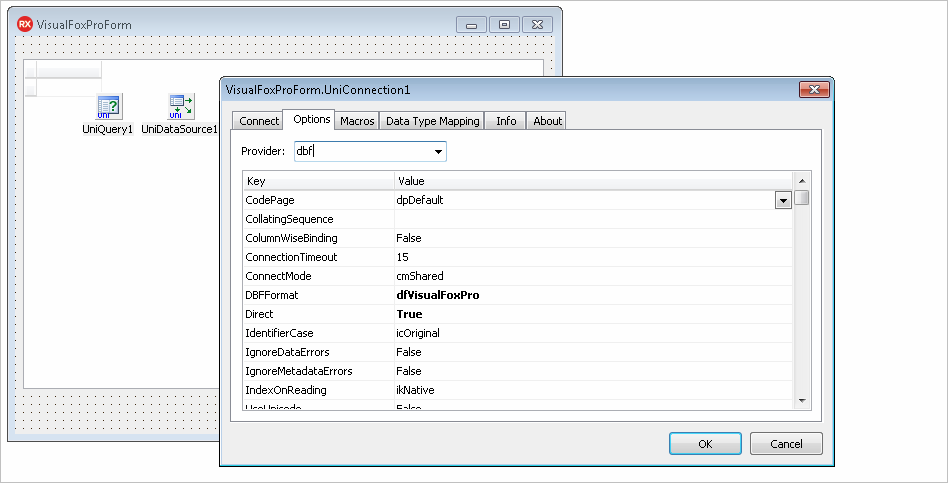Screen dimensions: 948x483
Task: Select the IndexOnReading key
Action: point(319,390)
